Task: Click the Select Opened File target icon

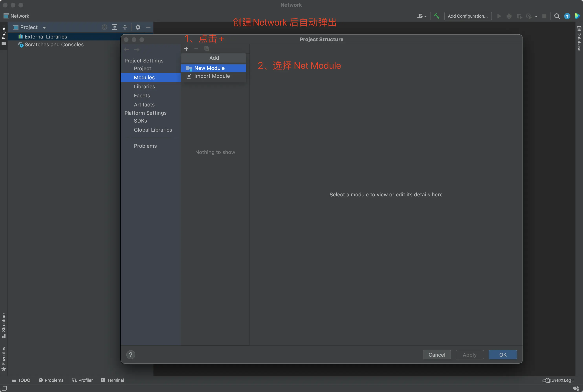Action: 104,27
